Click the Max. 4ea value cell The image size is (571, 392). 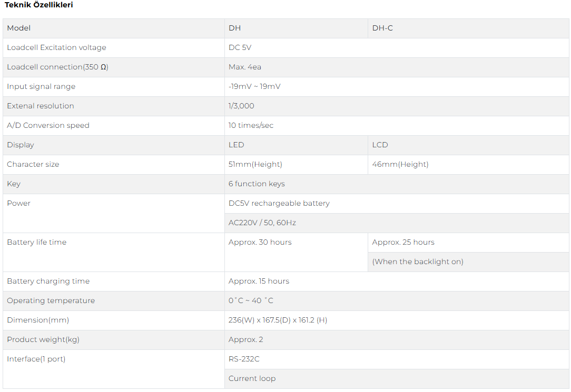point(245,67)
